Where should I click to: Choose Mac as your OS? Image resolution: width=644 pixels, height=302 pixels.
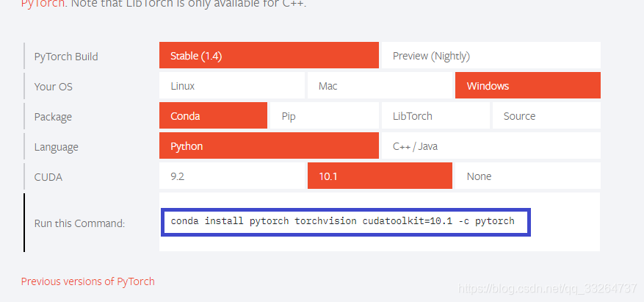click(x=380, y=85)
